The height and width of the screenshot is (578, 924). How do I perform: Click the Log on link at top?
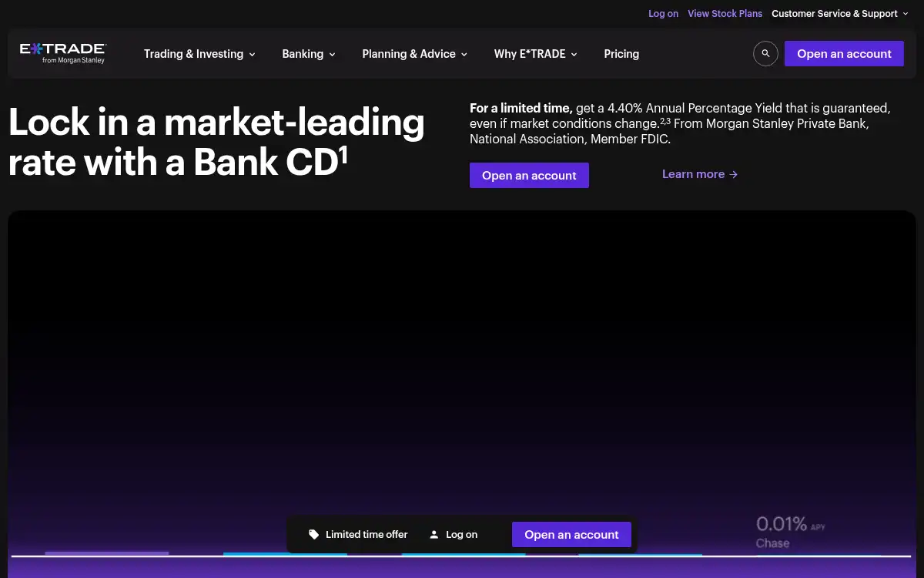pyautogui.click(x=663, y=14)
